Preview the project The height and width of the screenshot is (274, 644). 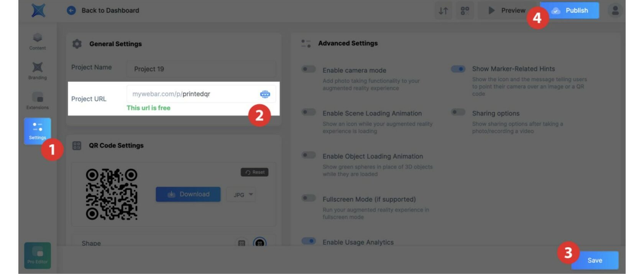click(x=507, y=10)
